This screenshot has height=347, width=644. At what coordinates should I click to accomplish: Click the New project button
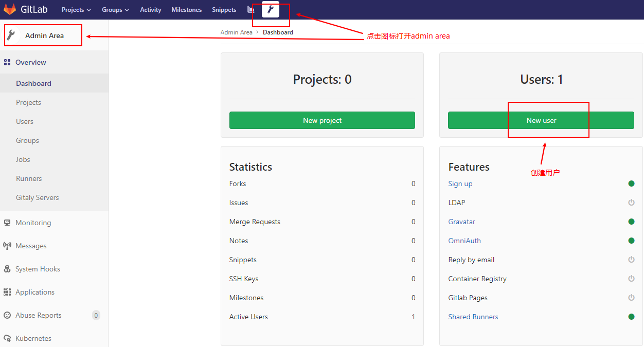tap(322, 120)
